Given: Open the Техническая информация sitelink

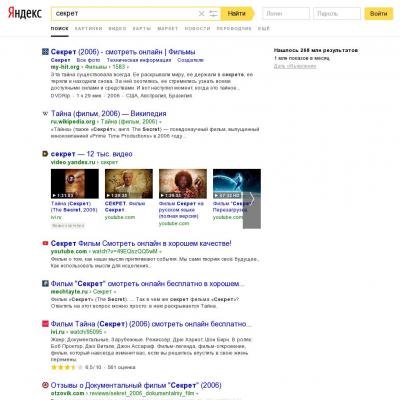Looking at the screenshot, I should pos(139,60).
